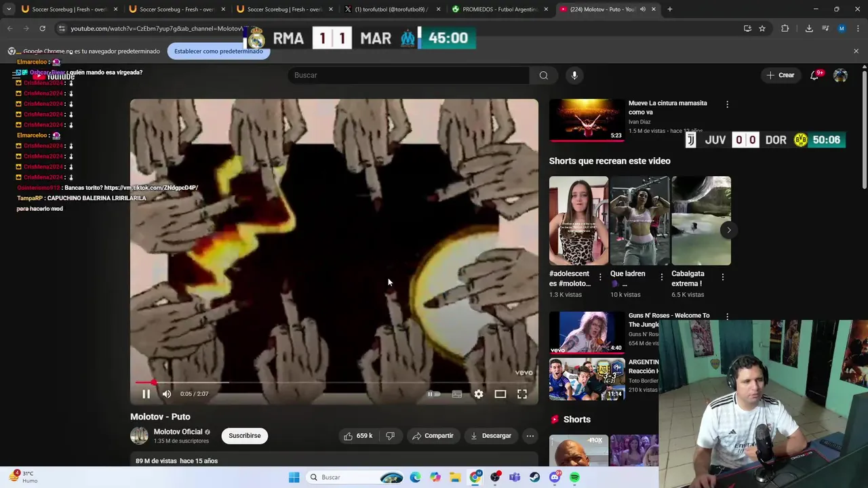Viewport: 868px width, 488px height.
Task: Open Spotify from taskbar
Action: tap(575, 477)
